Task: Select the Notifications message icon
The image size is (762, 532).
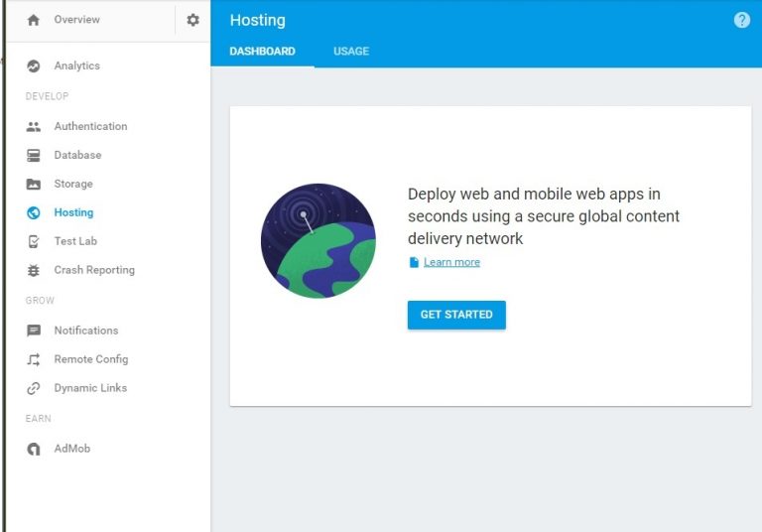Action: tap(34, 331)
